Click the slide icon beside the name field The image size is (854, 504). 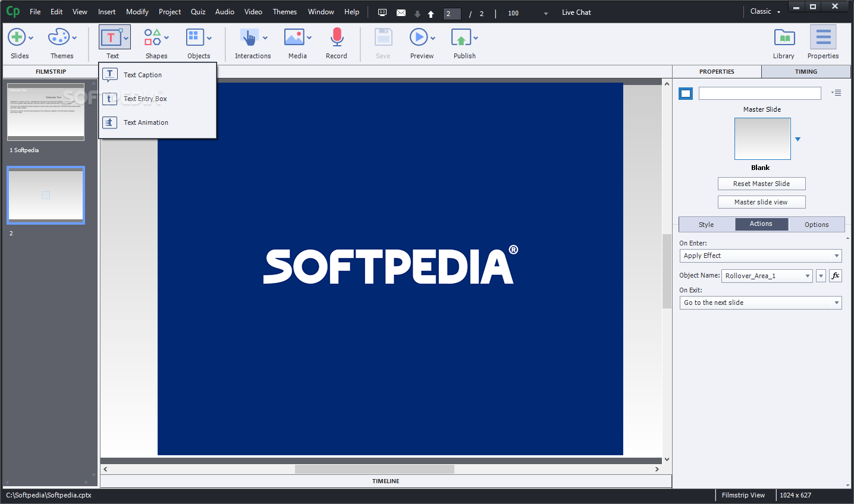686,93
